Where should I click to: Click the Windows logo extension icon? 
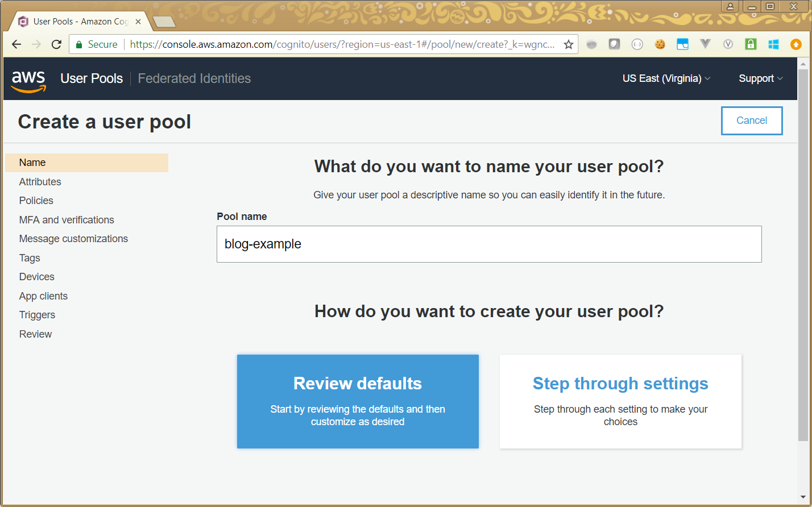click(x=773, y=44)
